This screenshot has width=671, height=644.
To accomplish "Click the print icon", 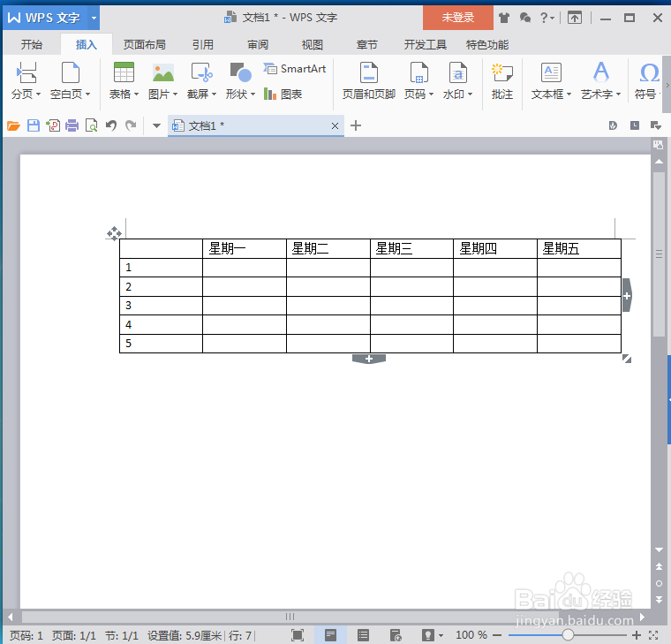I will click(x=72, y=126).
